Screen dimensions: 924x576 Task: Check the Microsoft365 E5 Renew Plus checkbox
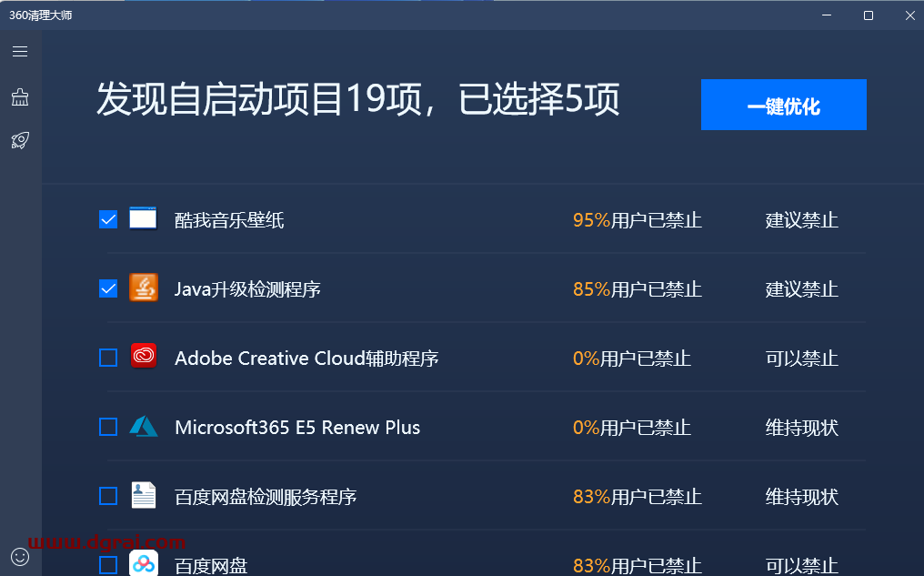108,427
